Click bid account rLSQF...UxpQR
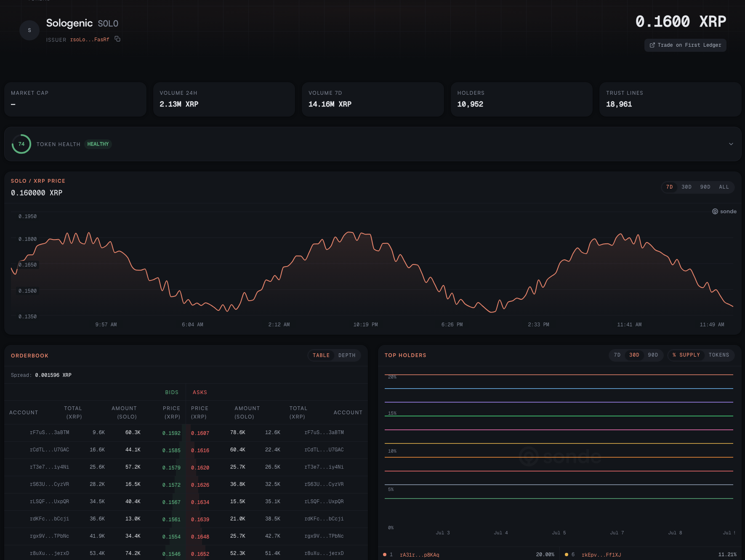The width and height of the screenshot is (745, 560). coord(50,501)
